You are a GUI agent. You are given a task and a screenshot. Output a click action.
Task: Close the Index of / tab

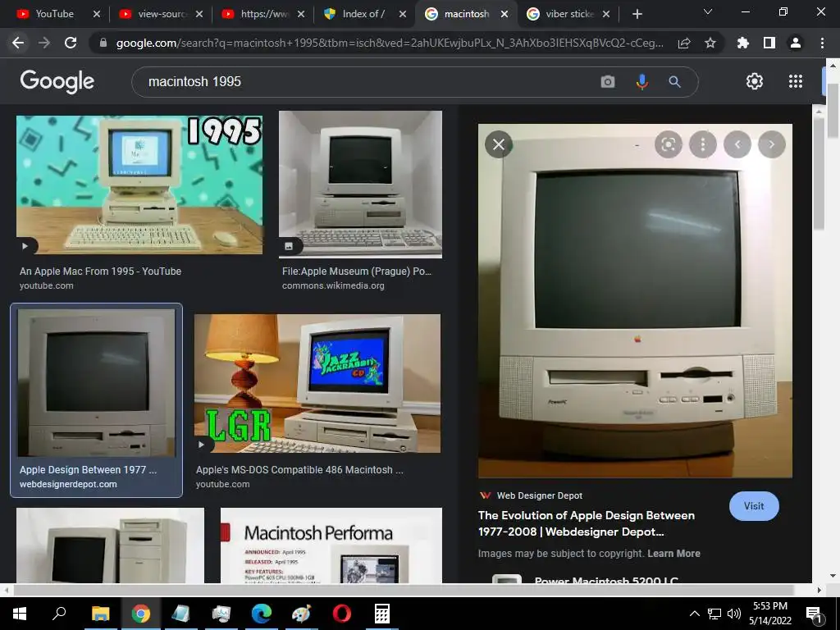(x=403, y=14)
